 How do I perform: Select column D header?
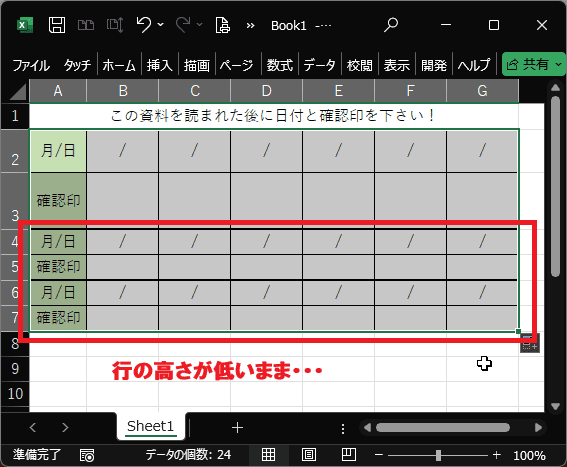pyautogui.click(x=267, y=91)
